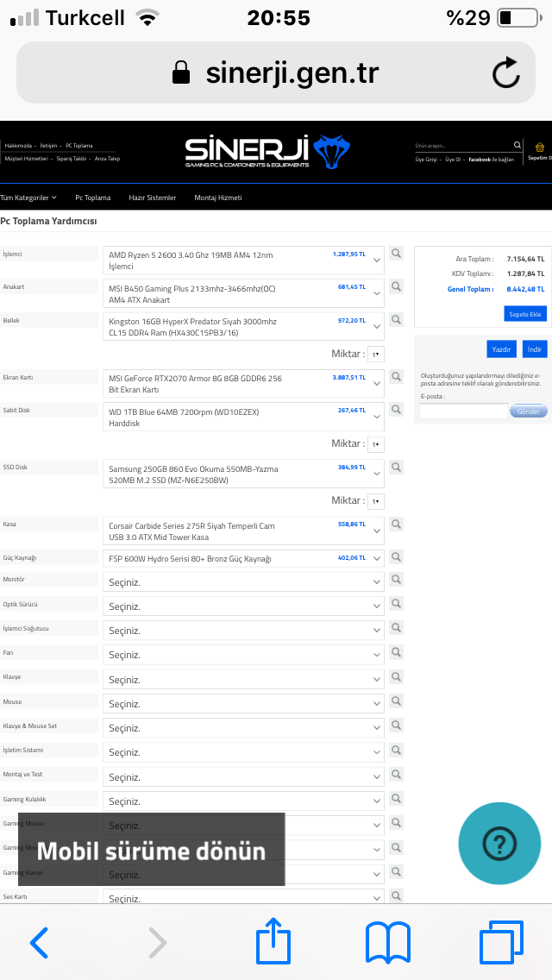
Task: Click the Gönder button
Action: (528, 411)
